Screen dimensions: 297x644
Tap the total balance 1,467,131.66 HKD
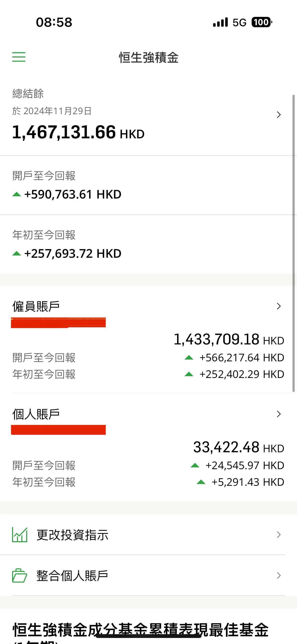[x=78, y=132]
